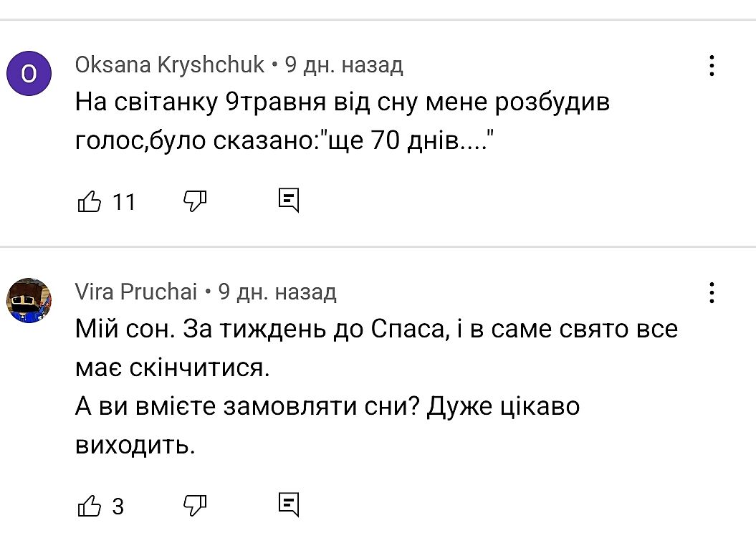Click timestamp on Vira Pruchai's comment
The height and width of the screenshot is (533, 756).
(x=277, y=292)
